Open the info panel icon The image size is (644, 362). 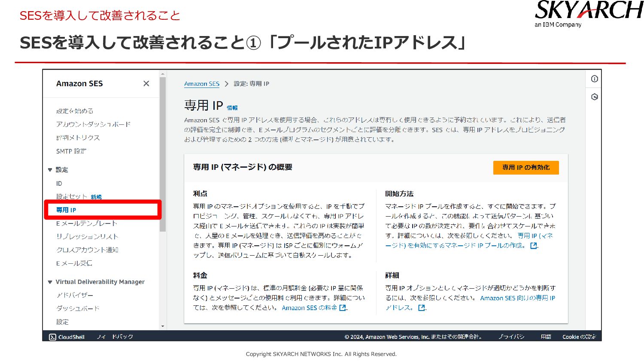tap(594, 79)
